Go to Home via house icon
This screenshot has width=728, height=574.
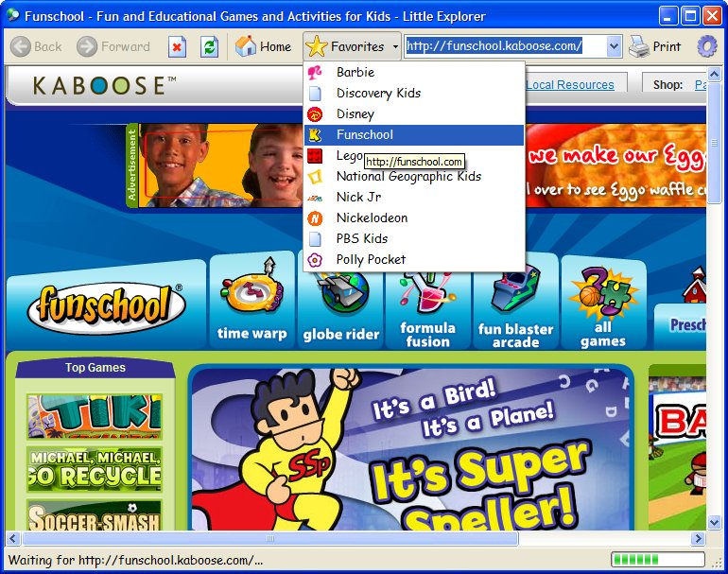click(x=246, y=46)
